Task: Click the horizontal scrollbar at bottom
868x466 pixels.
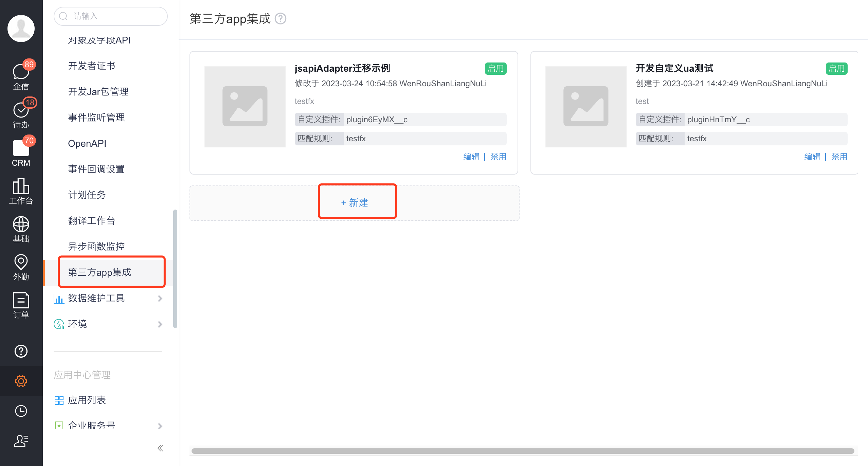Action: [x=523, y=451]
